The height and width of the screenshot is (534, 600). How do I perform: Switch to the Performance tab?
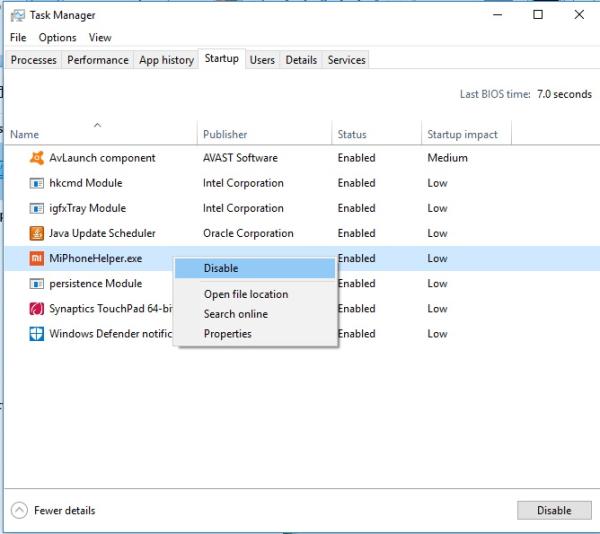point(98,60)
